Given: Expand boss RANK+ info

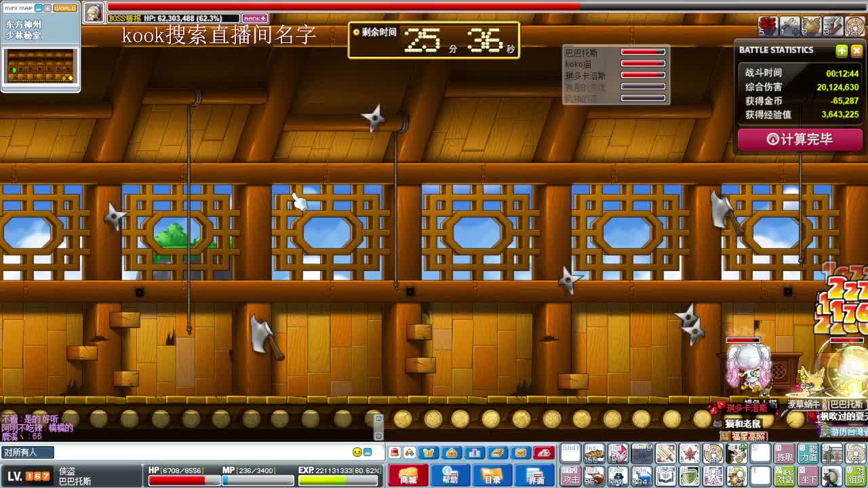Looking at the screenshot, I should [x=255, y=18].
